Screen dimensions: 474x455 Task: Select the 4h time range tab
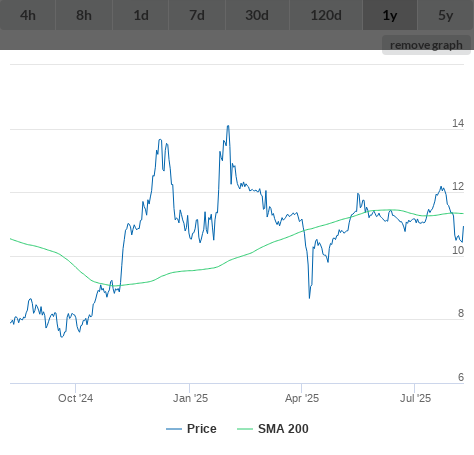[28, 15]
